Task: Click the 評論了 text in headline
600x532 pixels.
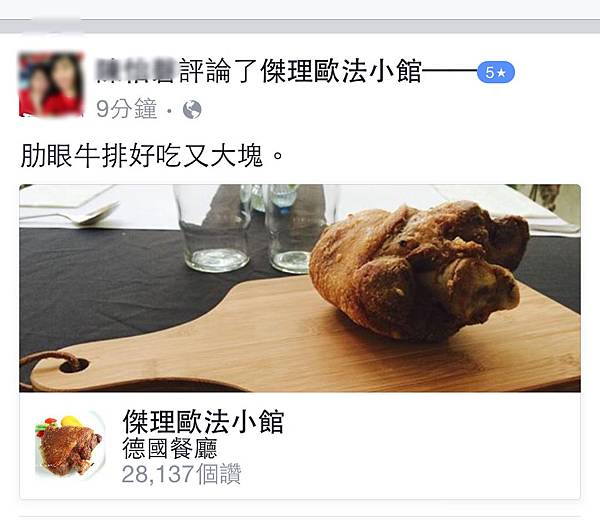Action: point(218,71)
